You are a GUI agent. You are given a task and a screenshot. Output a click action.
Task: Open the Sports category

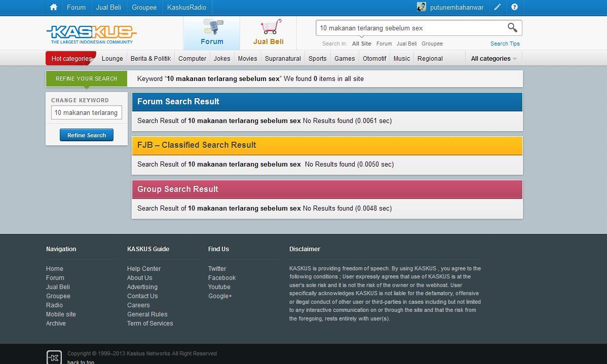pyautogui.click(x=318, y=58)
